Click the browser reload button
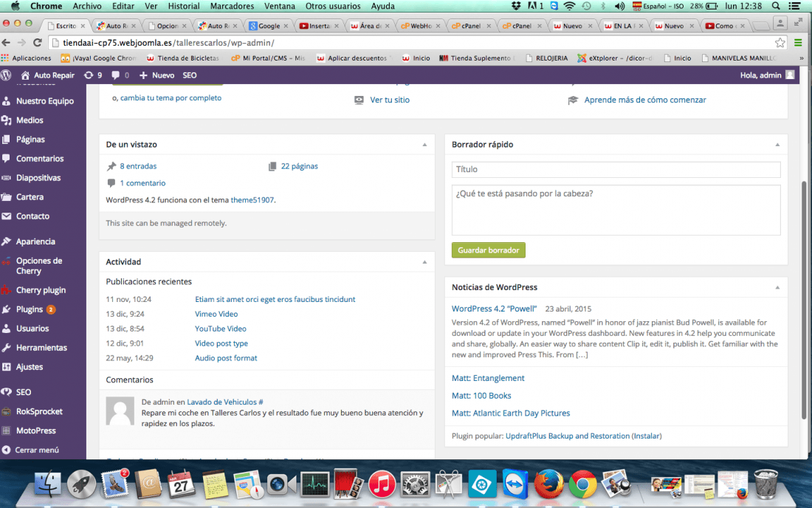Screen dimensions: 812x508 point(38,43)
